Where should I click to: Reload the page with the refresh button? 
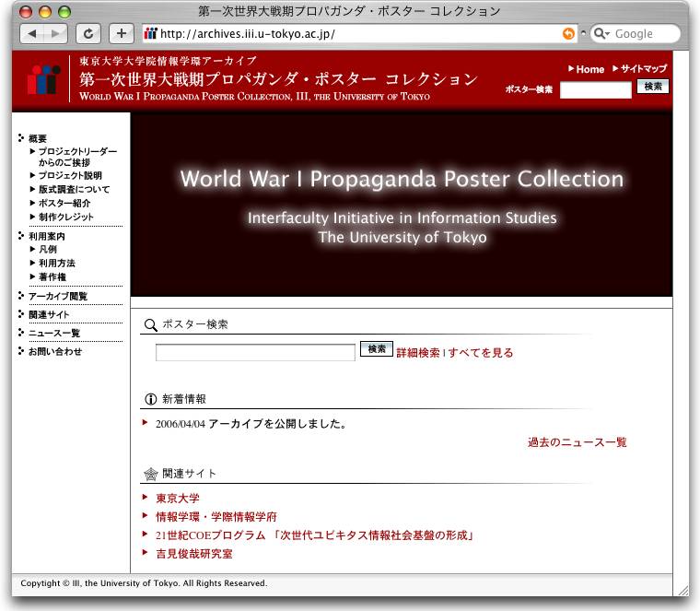point(88,34)
